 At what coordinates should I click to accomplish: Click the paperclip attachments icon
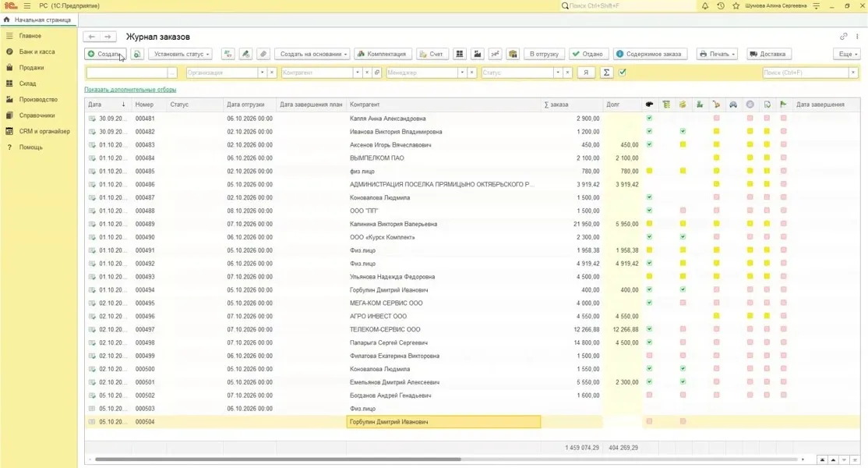pos(263,55)
